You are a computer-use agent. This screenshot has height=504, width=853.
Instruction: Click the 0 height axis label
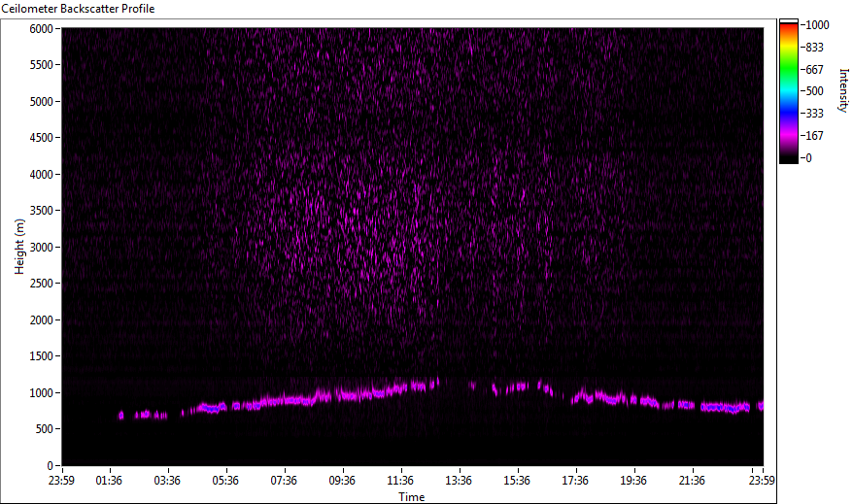tap(51, 466)
